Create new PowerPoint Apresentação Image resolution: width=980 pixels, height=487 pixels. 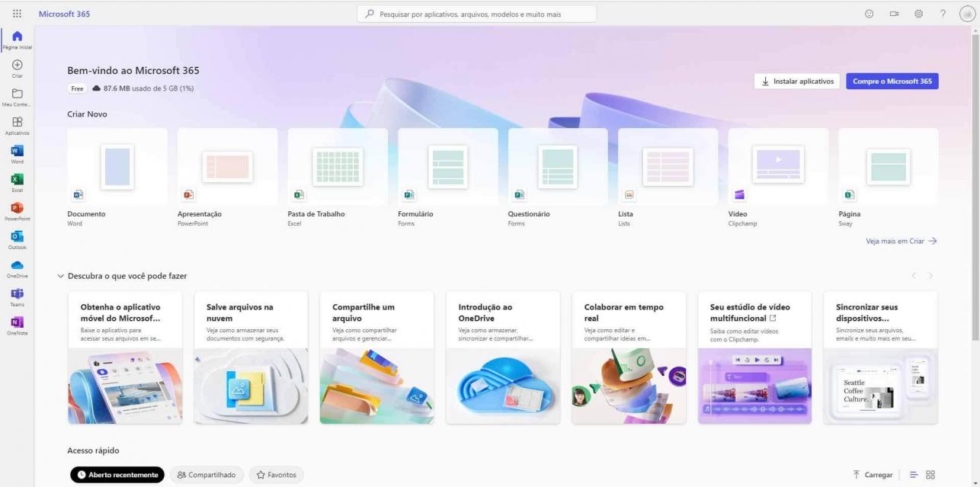click(228, 178)
